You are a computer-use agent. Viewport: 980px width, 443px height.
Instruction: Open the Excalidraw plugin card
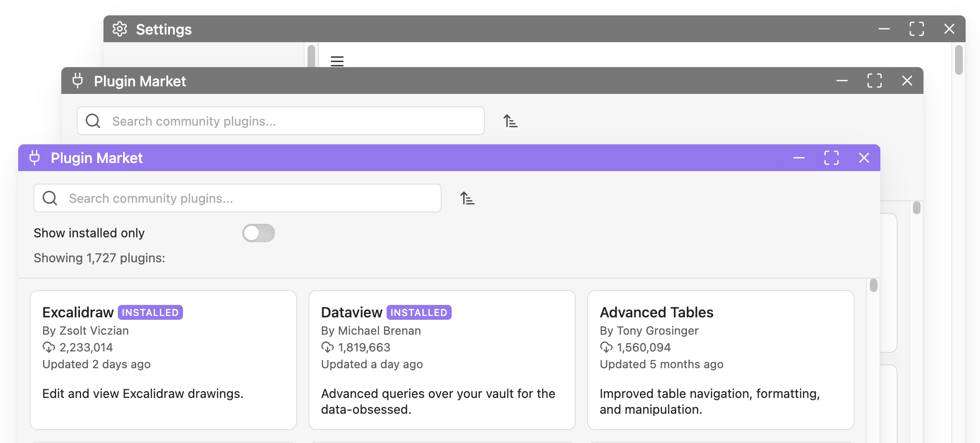(x=163, y=360)
